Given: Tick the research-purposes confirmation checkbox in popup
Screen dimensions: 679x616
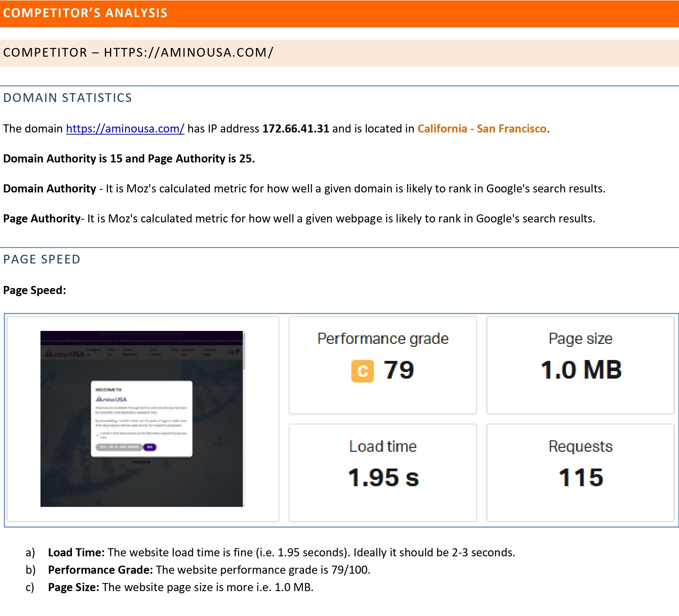Looking at the screenshot, I should coord(98,435).
